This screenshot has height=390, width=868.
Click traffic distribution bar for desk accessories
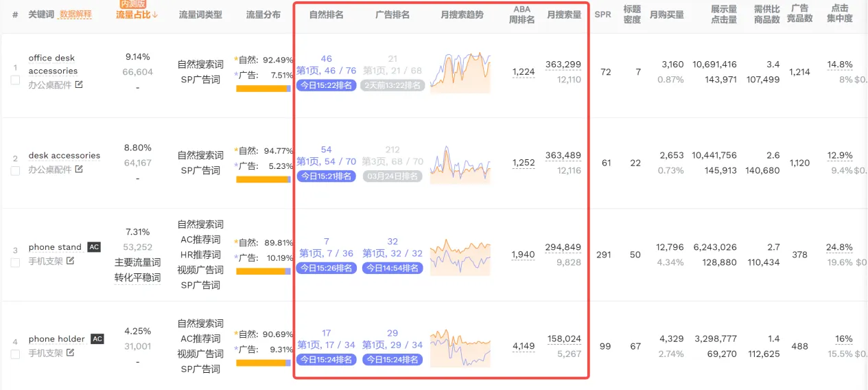coord(263,179)
